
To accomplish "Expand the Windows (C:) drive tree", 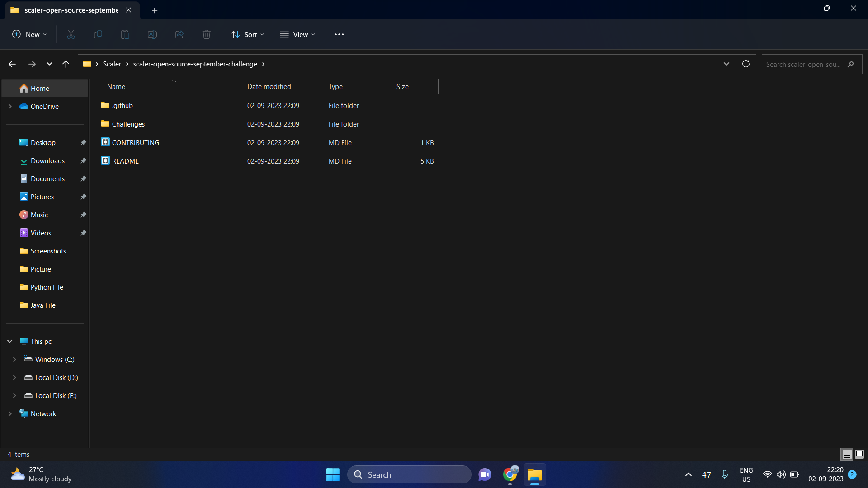I will click(x=14, y=360).
